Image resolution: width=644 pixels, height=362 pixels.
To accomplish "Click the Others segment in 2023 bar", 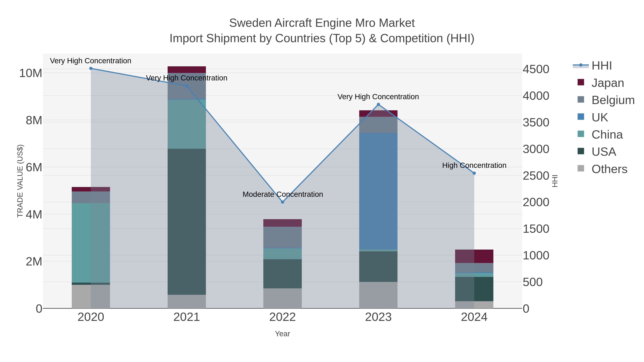I will point(378,295).
